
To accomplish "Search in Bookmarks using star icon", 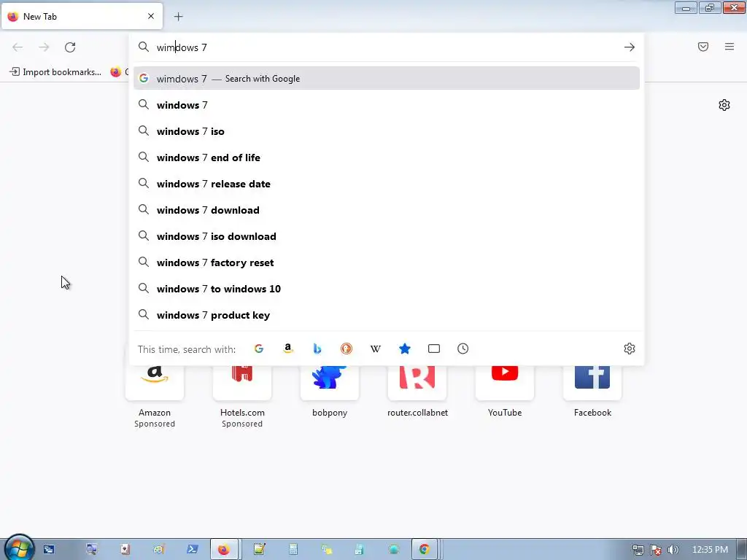I will click(x=404, y=349).
